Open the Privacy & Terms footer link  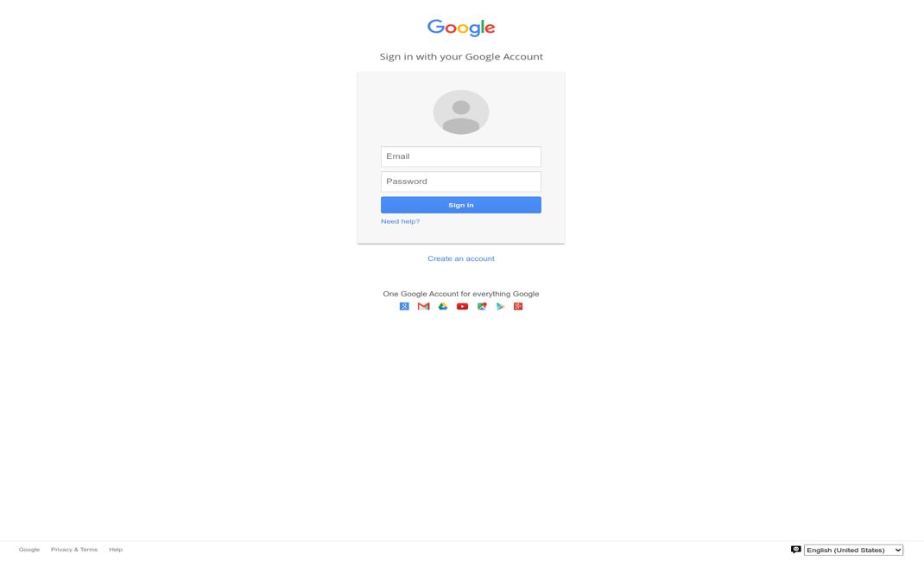(74, 550)
